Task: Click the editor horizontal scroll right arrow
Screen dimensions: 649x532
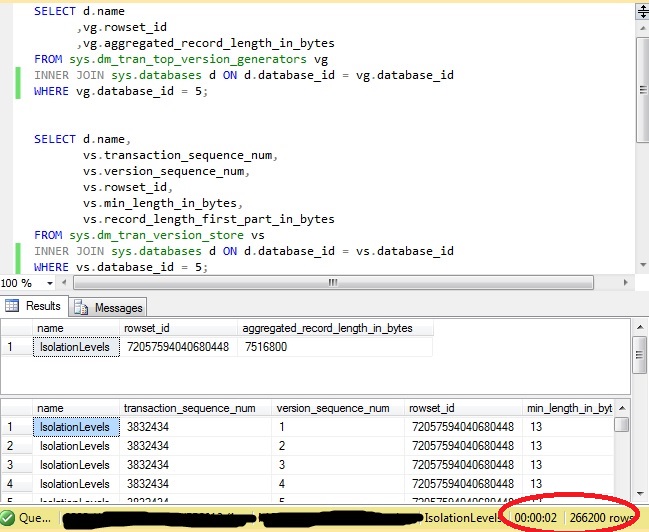Action: (625, 282)
